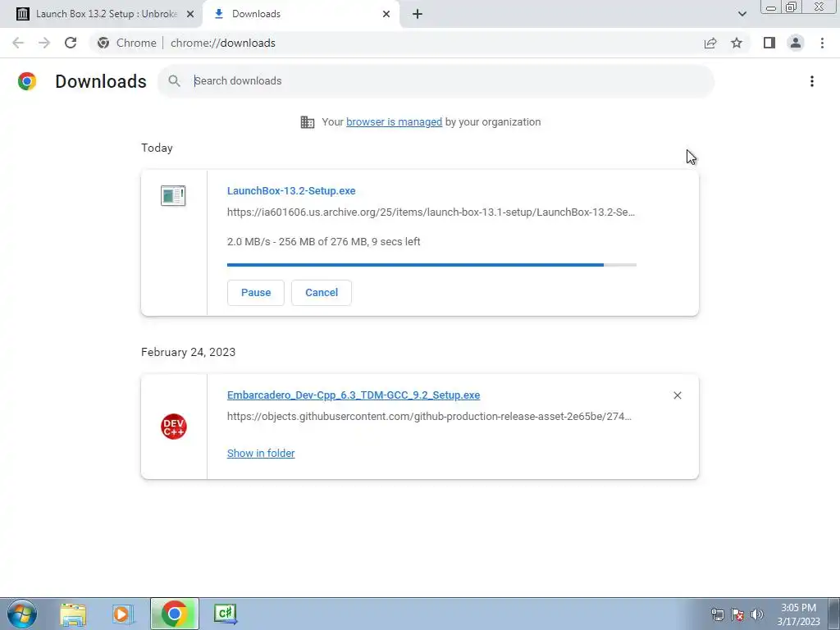This screenshot has width=840, height=630.
Task: Click the February 24, 2023 heading
Action: 188,352
